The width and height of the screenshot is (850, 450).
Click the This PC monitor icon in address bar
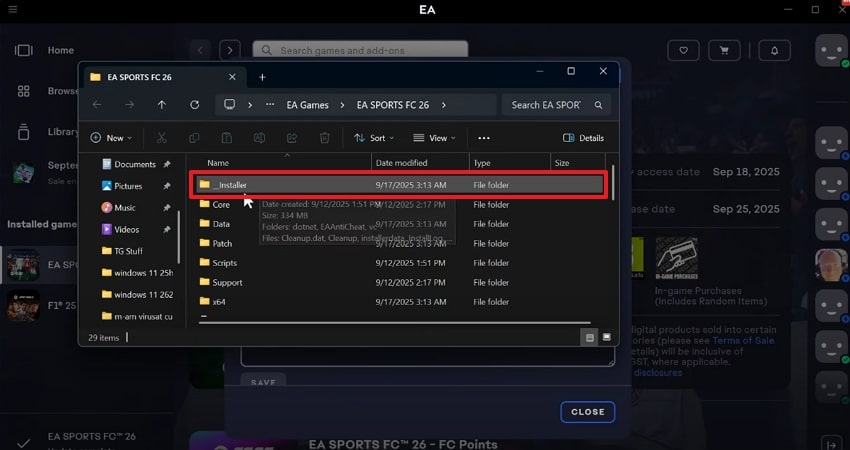(230, 105)
